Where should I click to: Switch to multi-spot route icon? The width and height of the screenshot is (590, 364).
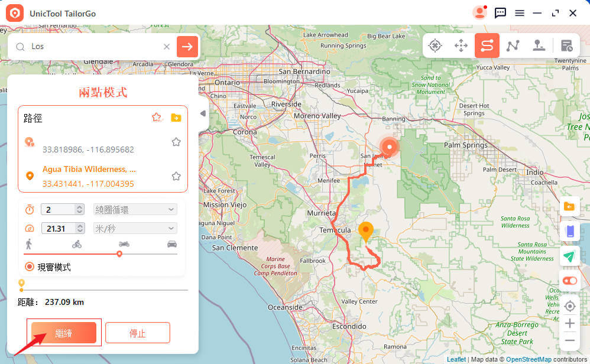click(513, 45)
